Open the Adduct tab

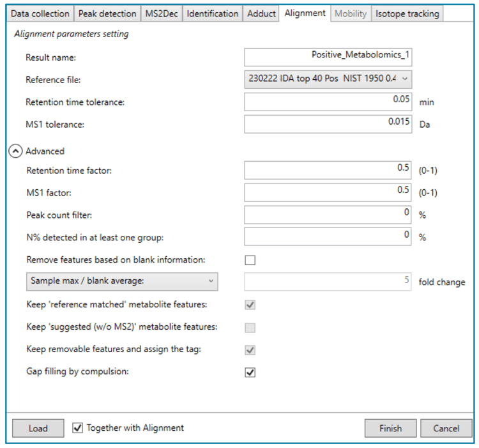(x=261, y=13)
